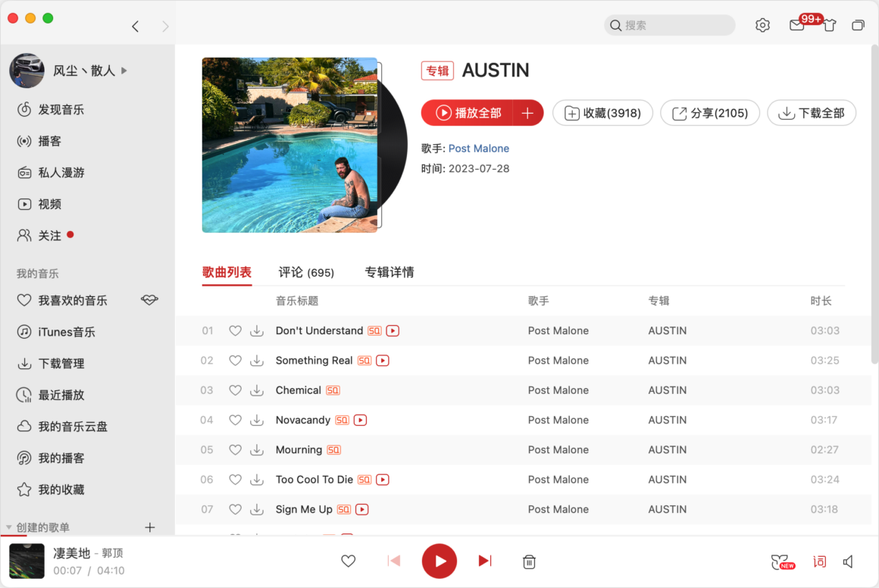The image size is (879, 588).
Task: Play all songs with 播放全部
Action: pyautogui.click(x=467, y=113)
